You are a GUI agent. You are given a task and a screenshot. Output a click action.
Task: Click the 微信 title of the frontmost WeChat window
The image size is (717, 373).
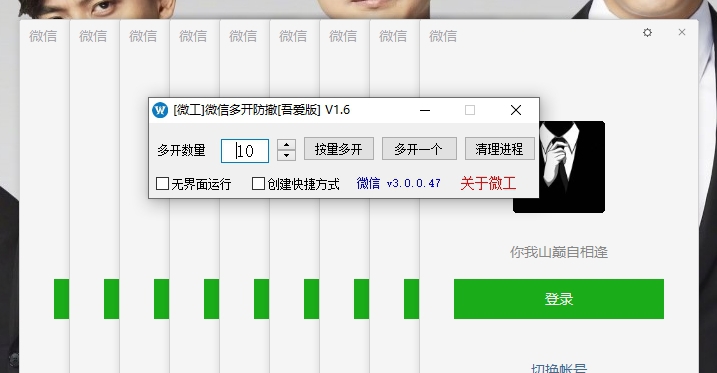coord(443,36)
